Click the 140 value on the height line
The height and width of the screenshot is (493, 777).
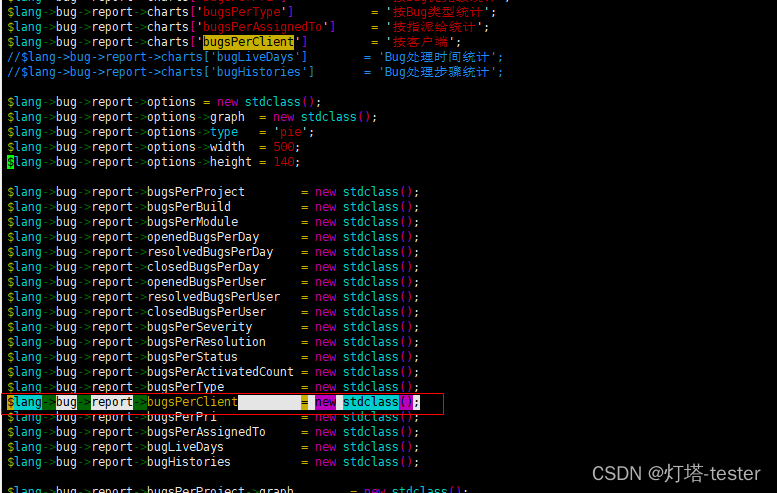tap(283, 162)
